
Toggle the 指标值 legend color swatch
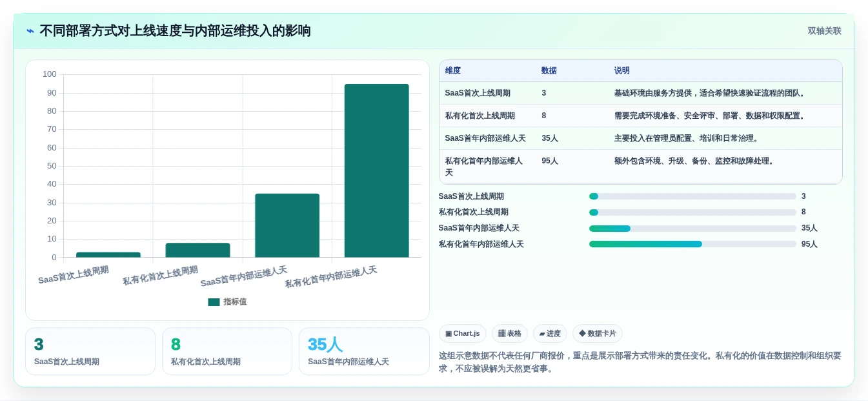(x=214, y=302)
